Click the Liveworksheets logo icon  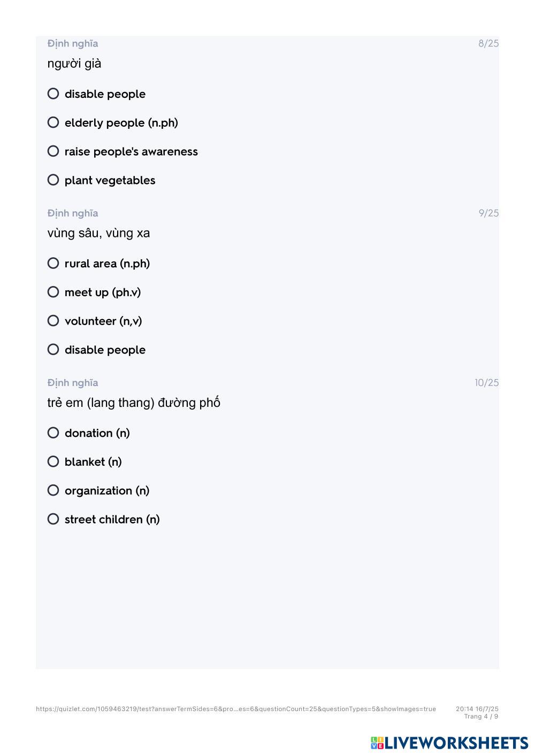377,743
